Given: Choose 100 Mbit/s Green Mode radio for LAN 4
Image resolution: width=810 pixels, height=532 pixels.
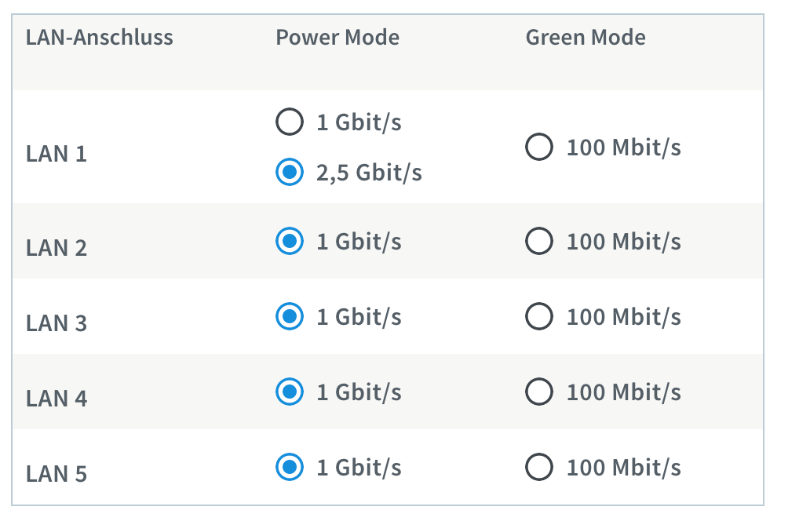Looking at the screenshot, I should pyautogui.click(x=539, y=392).
